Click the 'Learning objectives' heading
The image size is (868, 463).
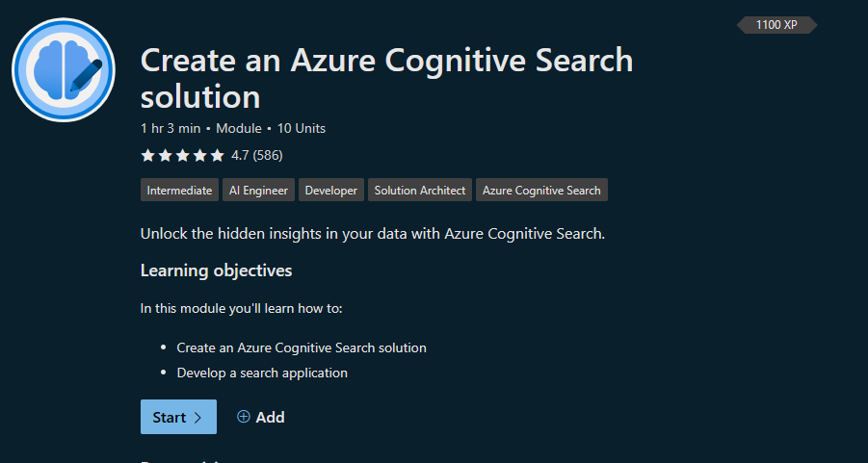click(x=217, y=270)
